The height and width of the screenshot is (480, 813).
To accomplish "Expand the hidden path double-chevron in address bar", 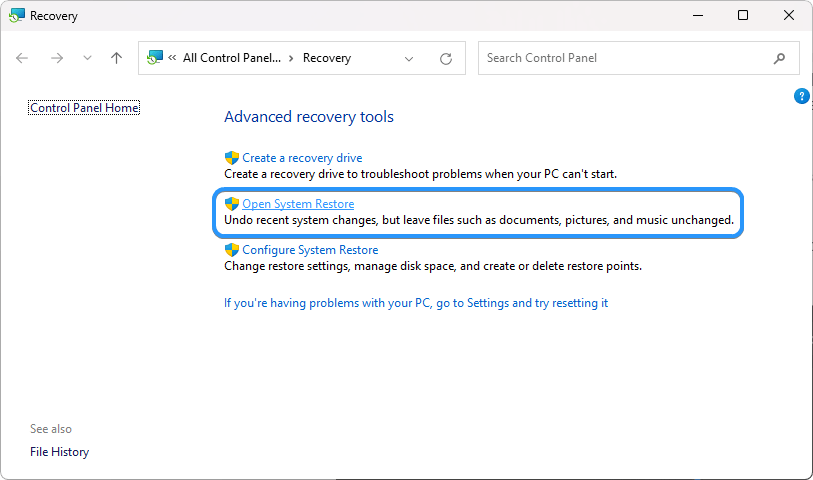I will pyautogui.click(x=172, y=58).
